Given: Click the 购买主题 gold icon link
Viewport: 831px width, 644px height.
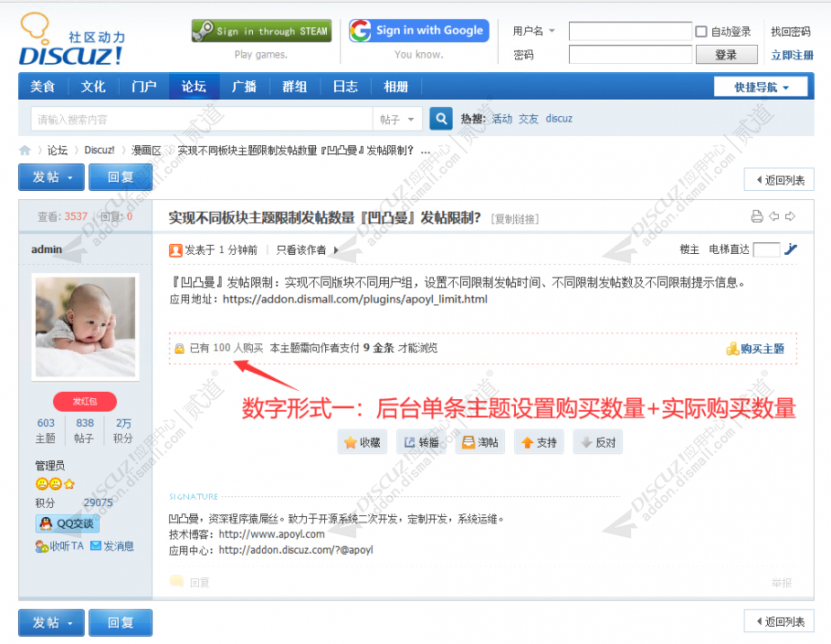Looking at the screenshot, I should click(x=755, y=349).
